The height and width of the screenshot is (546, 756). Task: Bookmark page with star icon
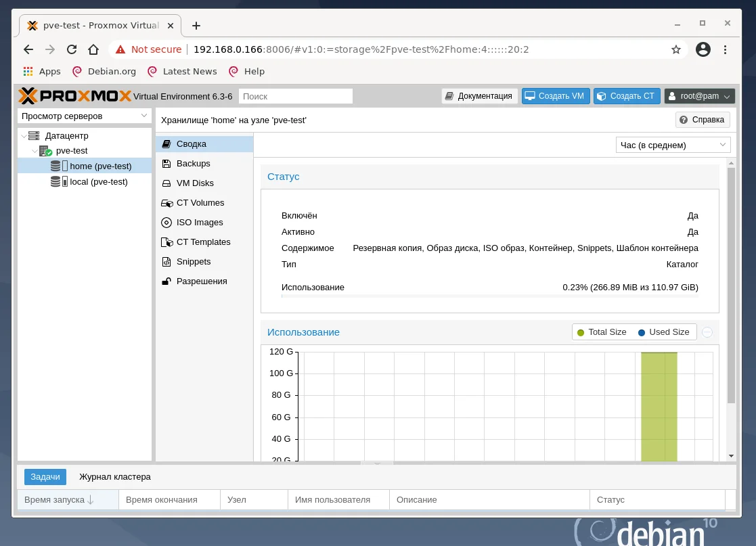coord(676,49)
